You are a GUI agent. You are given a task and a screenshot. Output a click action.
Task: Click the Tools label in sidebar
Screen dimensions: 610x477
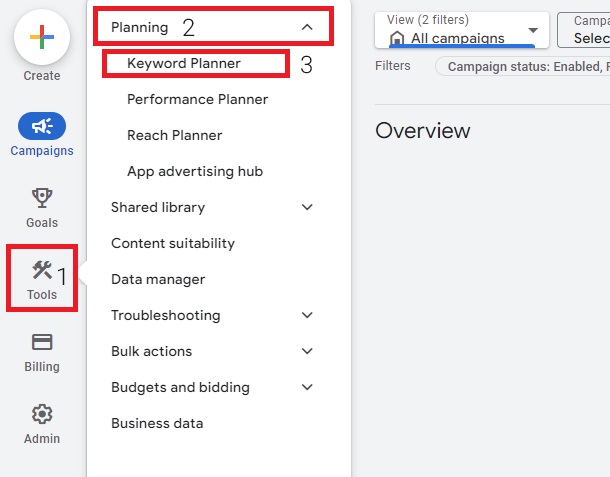point(42,295)
